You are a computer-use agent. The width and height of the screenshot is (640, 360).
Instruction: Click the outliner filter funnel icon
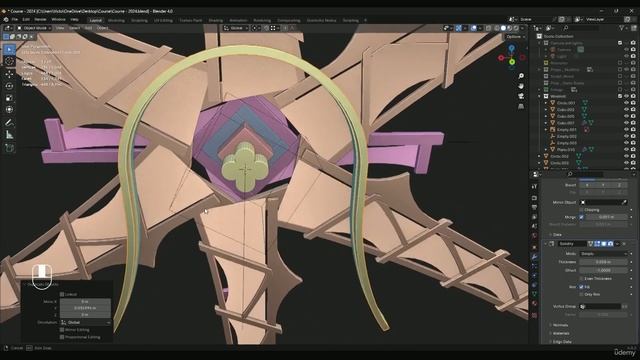622,28
